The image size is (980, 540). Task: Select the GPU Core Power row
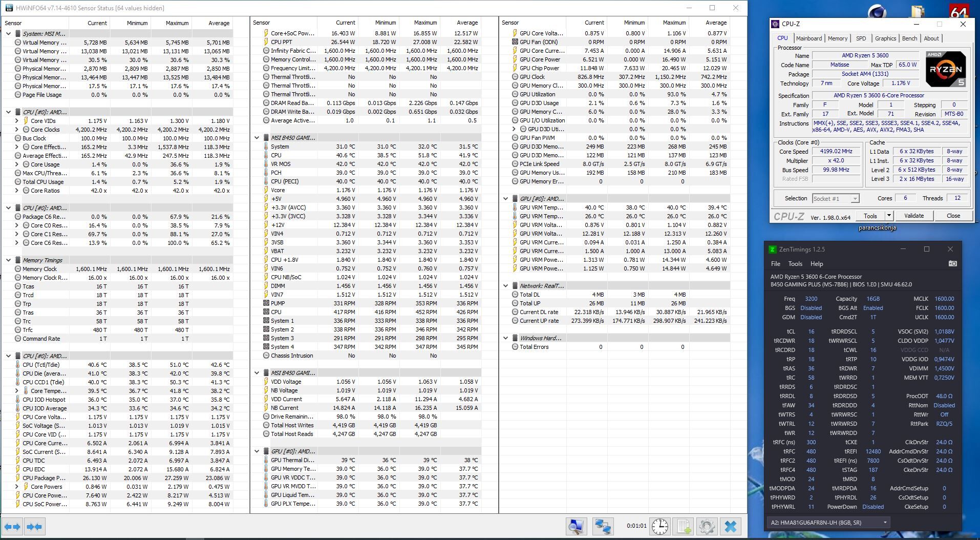(616, 59)
